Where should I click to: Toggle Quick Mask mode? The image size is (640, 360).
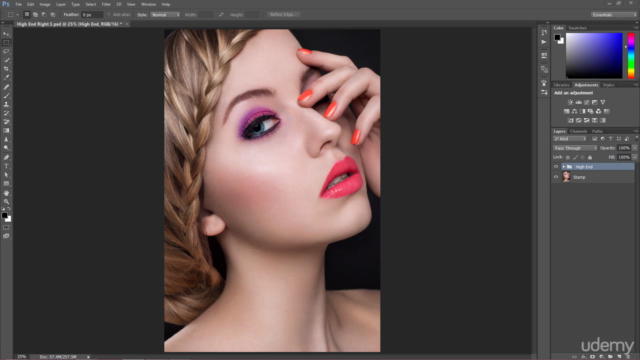point(6,227)
